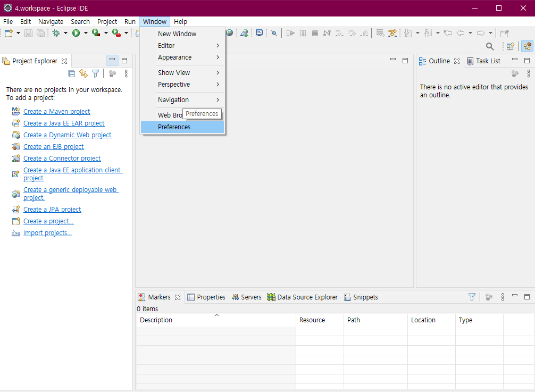
Task: Open dropdown arrow next to Debug icon
Action: [x=65, y=33]
